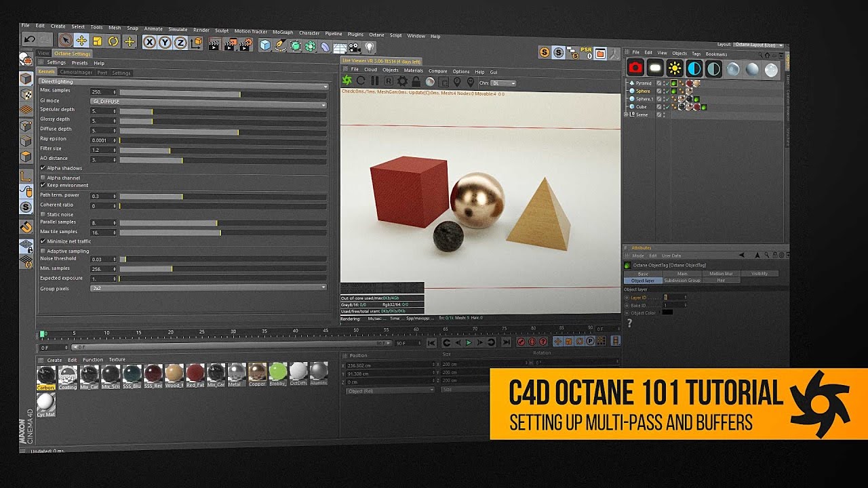The width and height of the screenshot is (868, 488).
Task: Send scene to Octane Live Viewer
Action: tap(347, 81)
